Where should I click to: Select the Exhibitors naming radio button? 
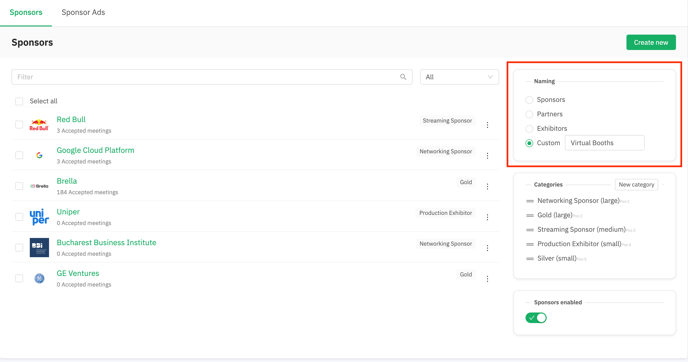529,129
